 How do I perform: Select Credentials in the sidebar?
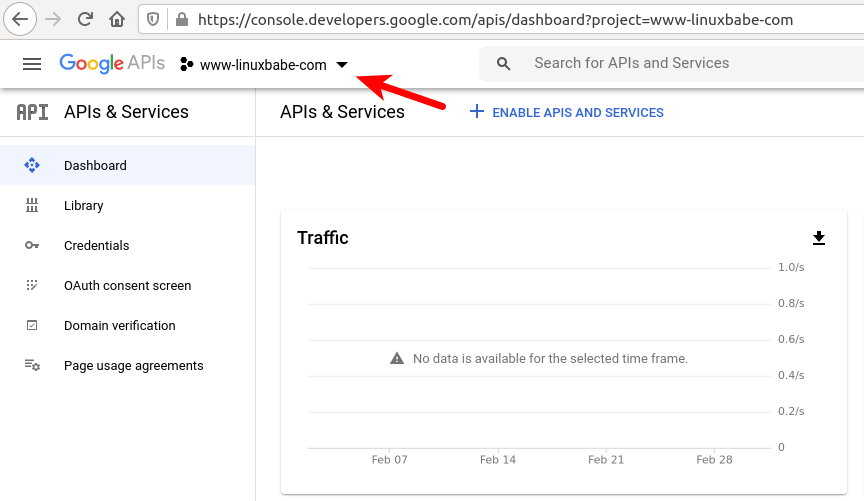tap(96, 246)
